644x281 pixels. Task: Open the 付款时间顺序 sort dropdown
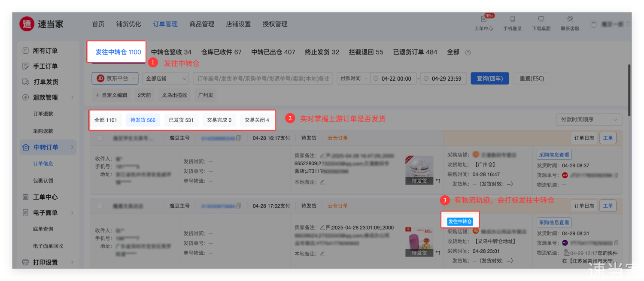tap(588, 120)
